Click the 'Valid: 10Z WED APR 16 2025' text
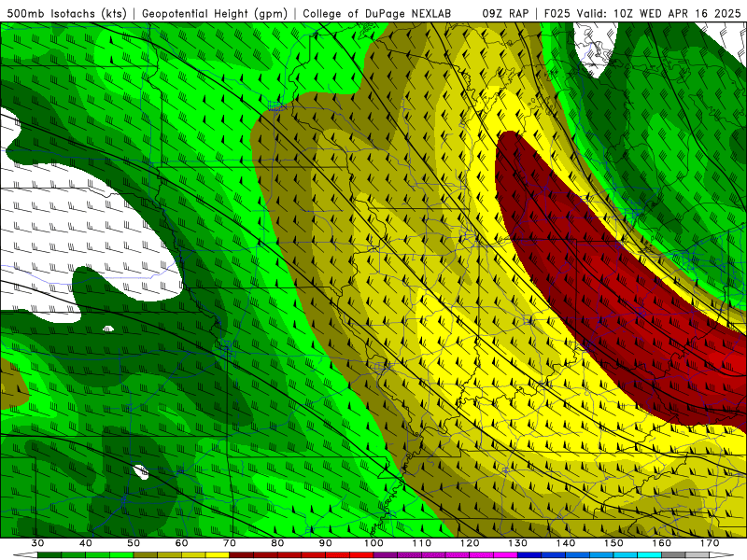 [659, 13]
